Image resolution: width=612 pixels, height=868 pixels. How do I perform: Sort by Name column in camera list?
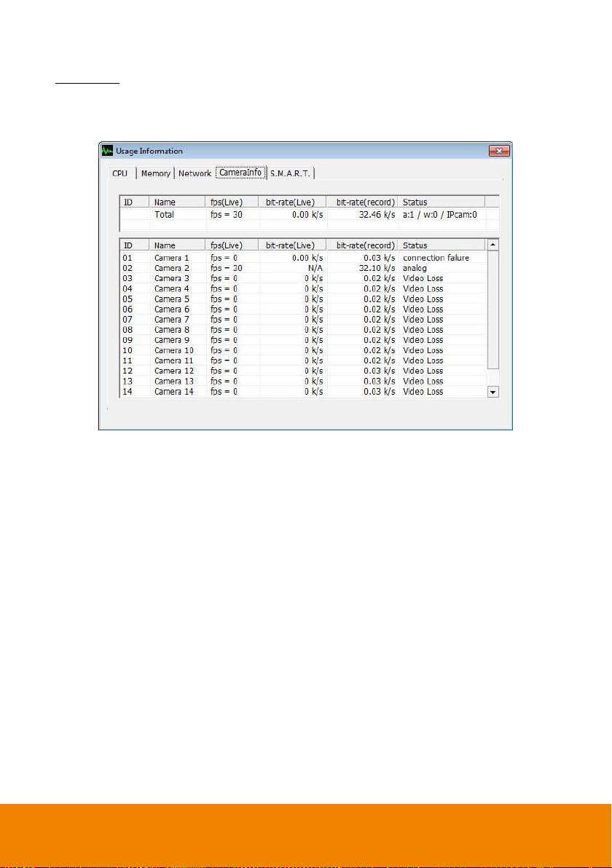click(x=177, y=245)
